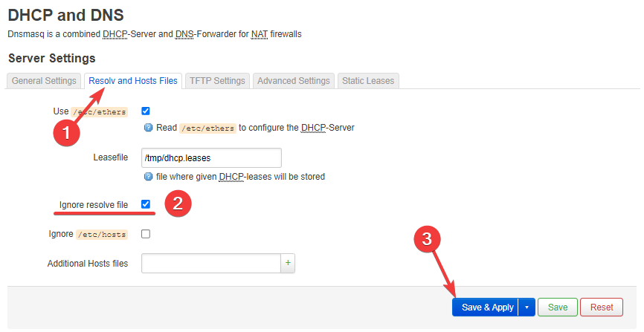Go to the Advanced Settings tab
The width and height of the screenshot is (644, 332).
(293, 81)
